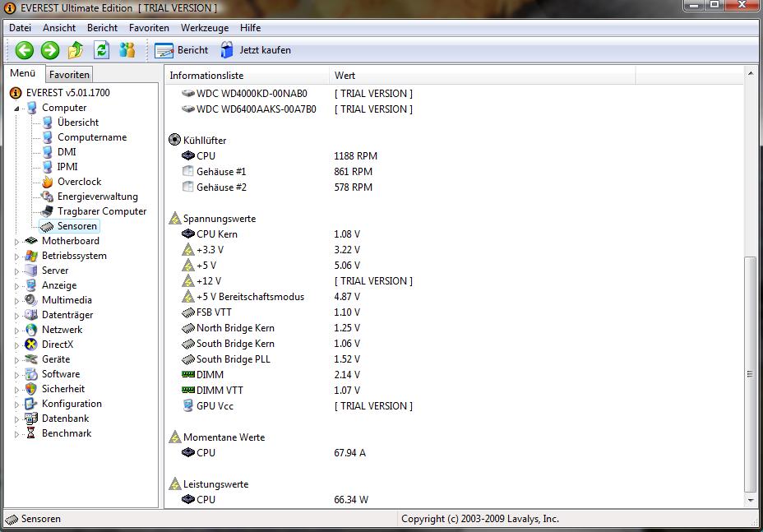Click the Sensoren chip icon in tree
Screen dimensions: 763x532
pyautogui.click(x=47, y=226)
